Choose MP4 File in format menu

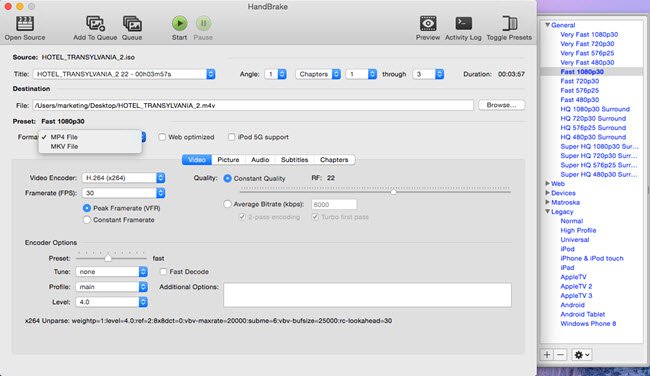tap(90, 137)
